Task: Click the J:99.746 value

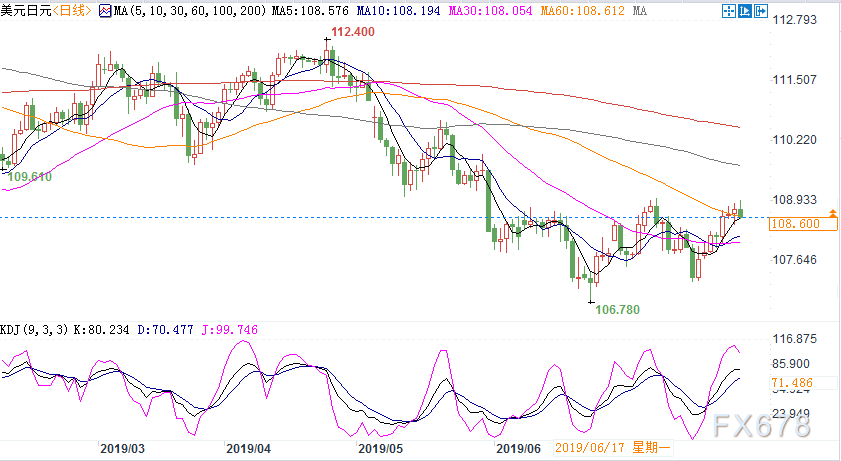Action: pyautogui.click(x=230, y=330)
